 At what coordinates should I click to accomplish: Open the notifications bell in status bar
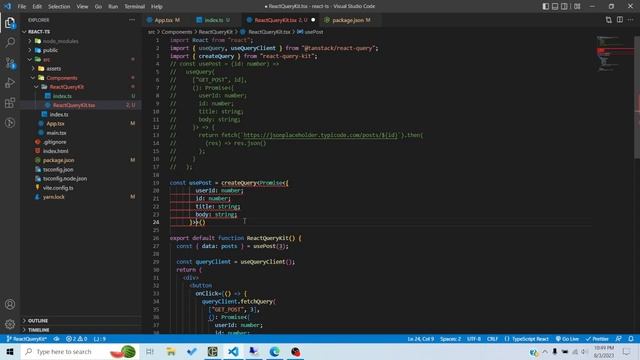(631, 339)
